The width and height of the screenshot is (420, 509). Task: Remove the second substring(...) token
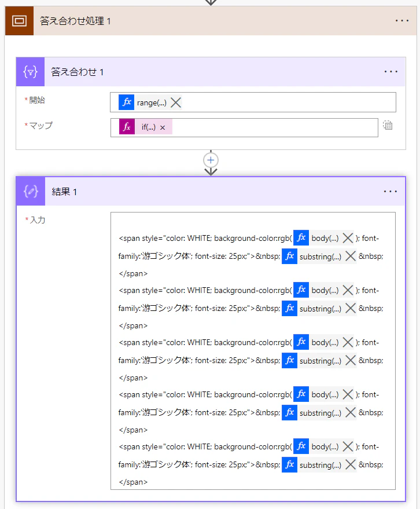pyautogui.click(x=350, y=308)
